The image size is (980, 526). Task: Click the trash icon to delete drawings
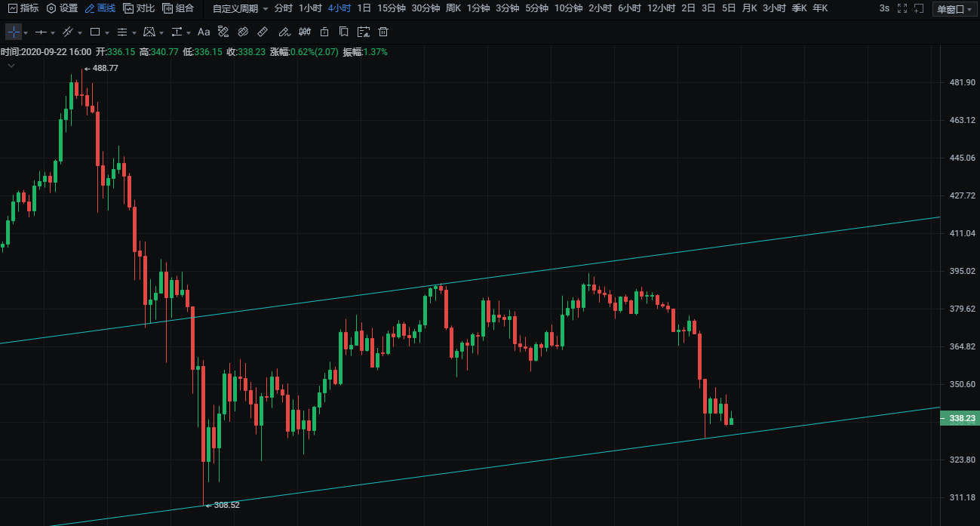[383, 32]
